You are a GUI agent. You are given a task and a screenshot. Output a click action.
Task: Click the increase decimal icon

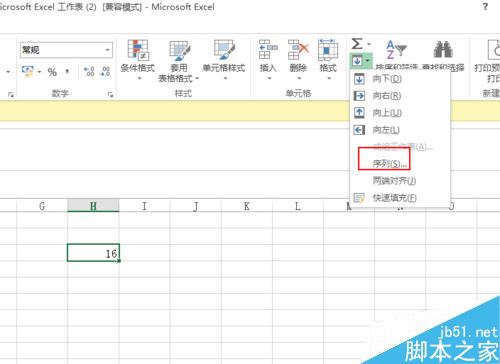coord(89,71)
